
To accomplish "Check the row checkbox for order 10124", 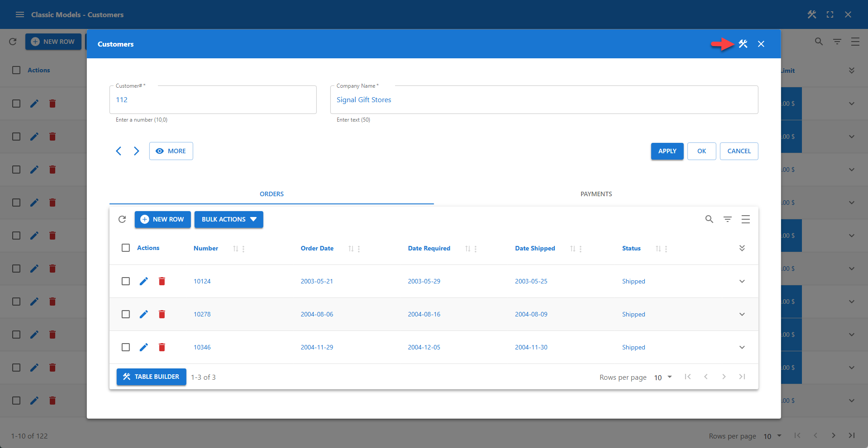I will [x=126, y=281].
